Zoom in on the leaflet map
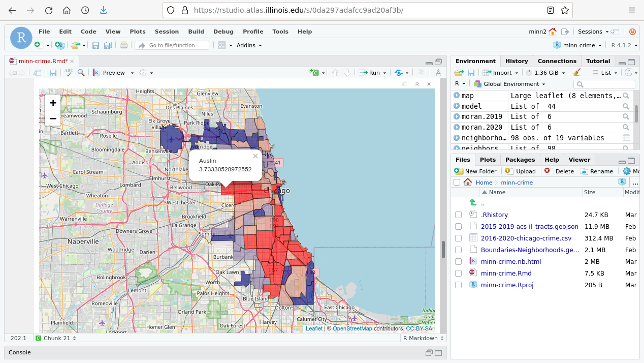 pos(53,103)
